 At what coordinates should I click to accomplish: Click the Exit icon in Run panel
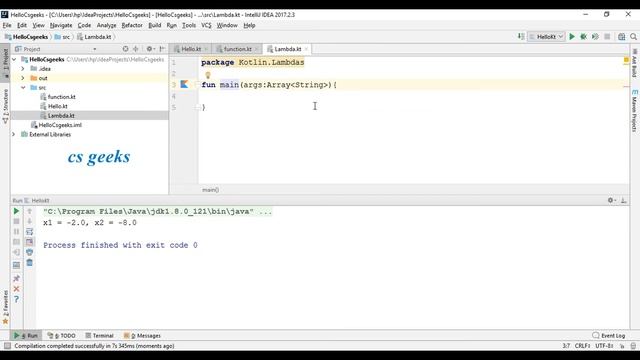pyautogui.click(x=16, y=252)
